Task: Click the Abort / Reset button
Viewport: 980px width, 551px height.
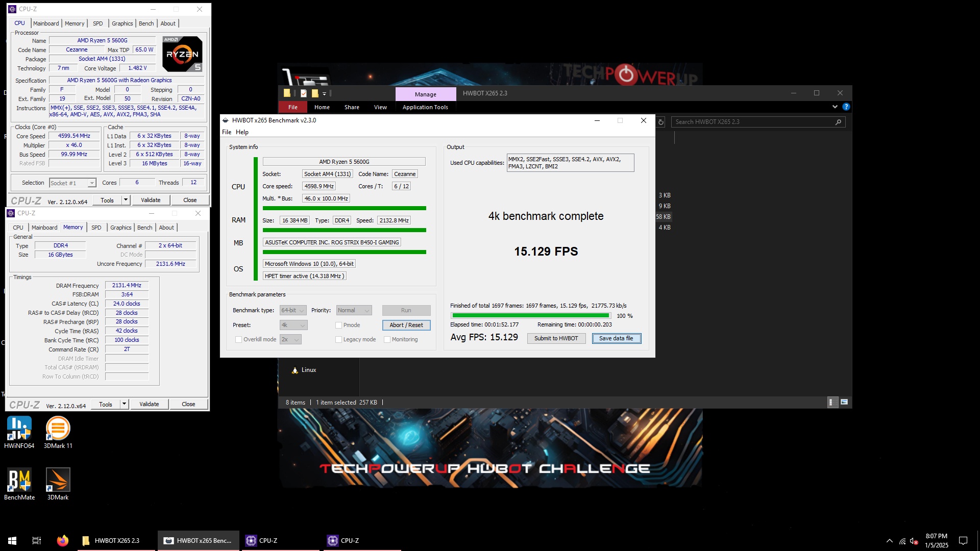Action: click(x=406, y=325)
